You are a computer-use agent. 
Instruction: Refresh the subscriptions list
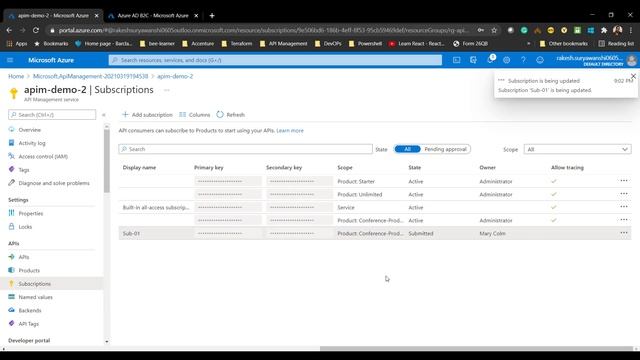231,115
